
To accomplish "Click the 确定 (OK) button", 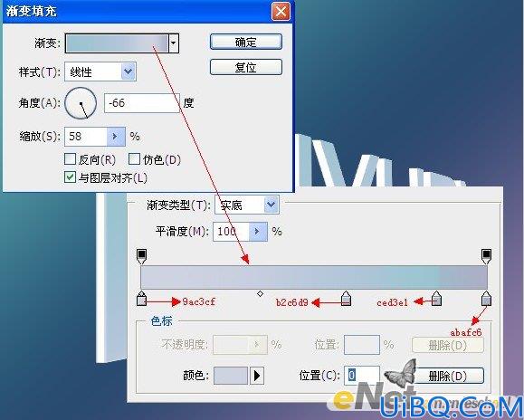I will (x=246, y=43).
